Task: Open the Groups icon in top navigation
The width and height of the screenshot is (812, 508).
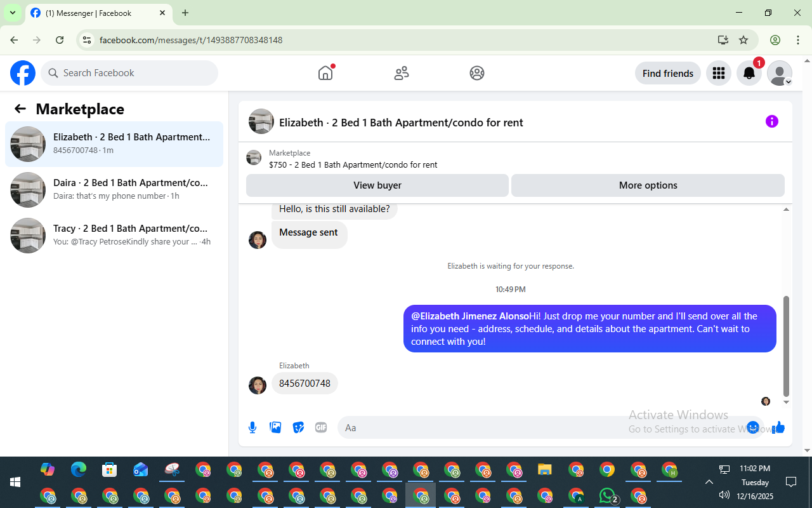Action: point(477,73)
